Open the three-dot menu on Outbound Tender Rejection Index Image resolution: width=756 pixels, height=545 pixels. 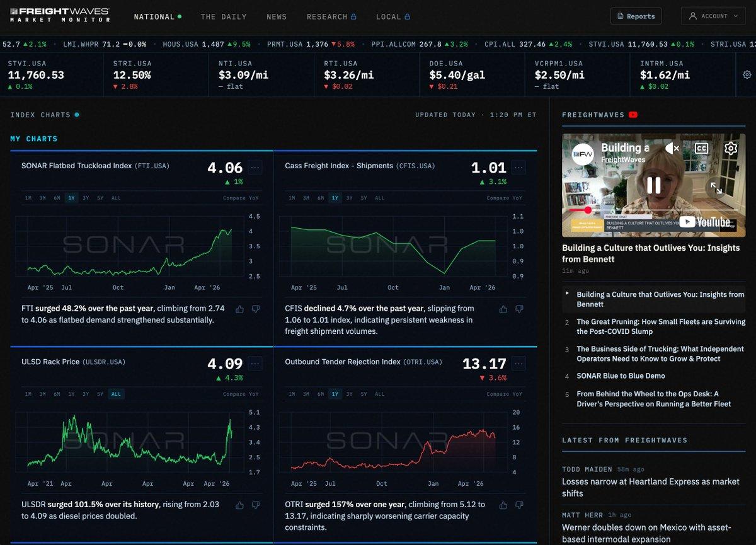pyautogui.click(x=518, y=364)
